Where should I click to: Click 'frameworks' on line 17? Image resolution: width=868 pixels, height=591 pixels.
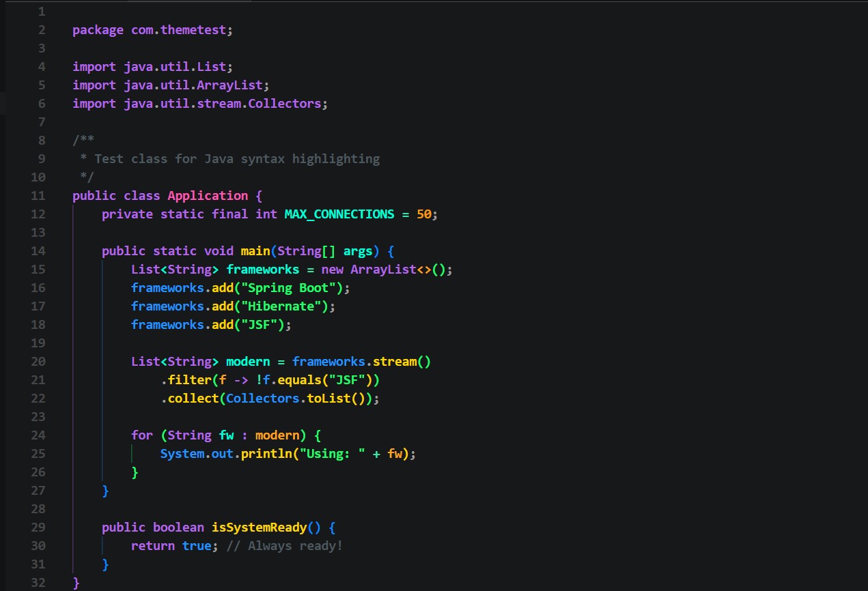point(168,306)
